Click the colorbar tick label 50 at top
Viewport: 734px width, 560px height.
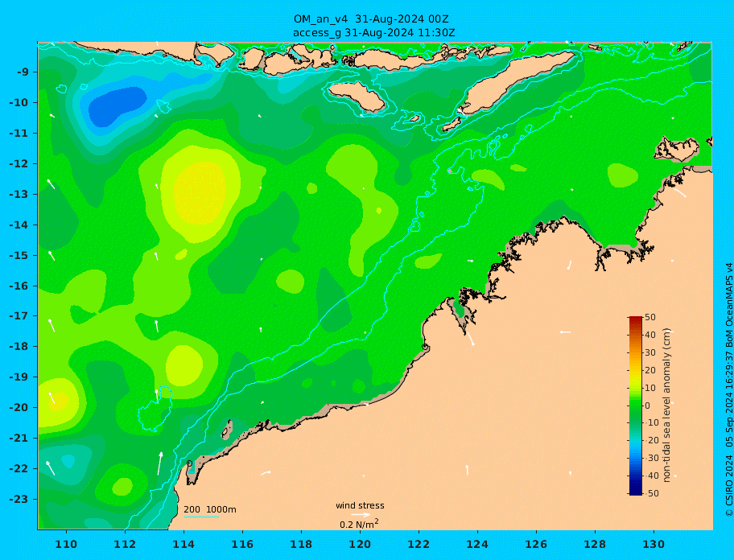coord(650,317)
